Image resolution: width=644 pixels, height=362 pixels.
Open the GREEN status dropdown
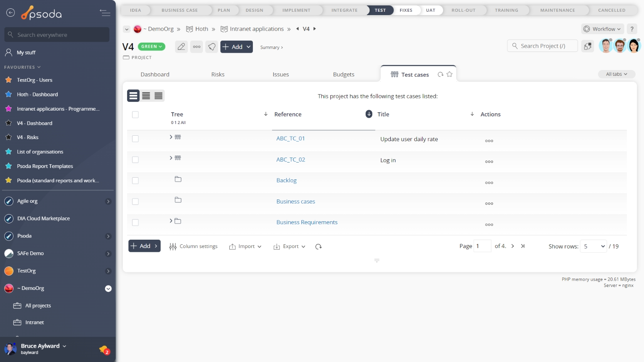[x=151, y=47]
